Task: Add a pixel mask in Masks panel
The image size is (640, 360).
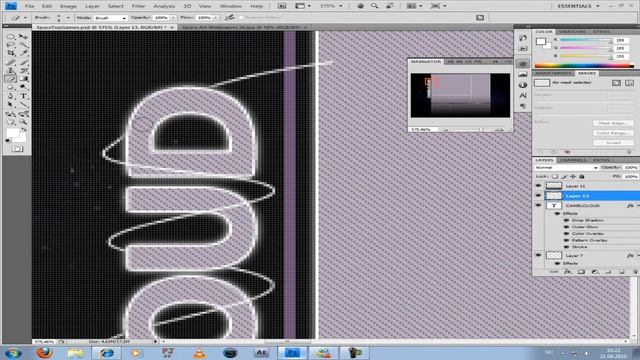Action: [x=616, y=83]
